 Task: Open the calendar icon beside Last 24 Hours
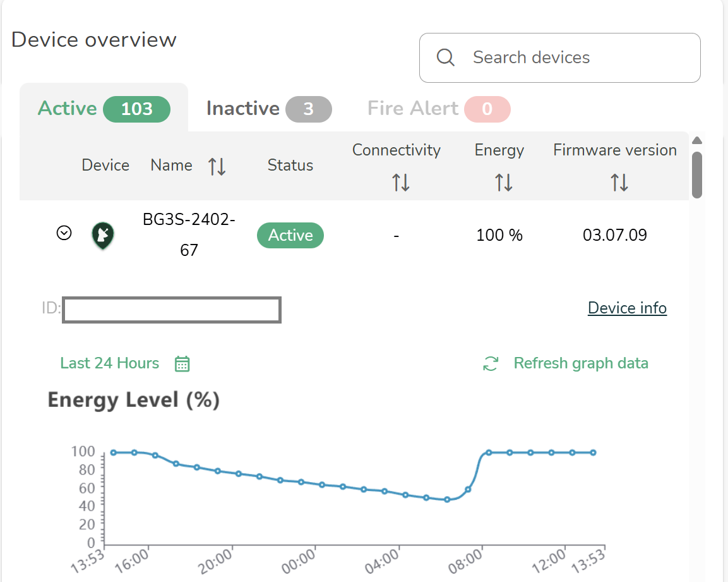point(182,364)
